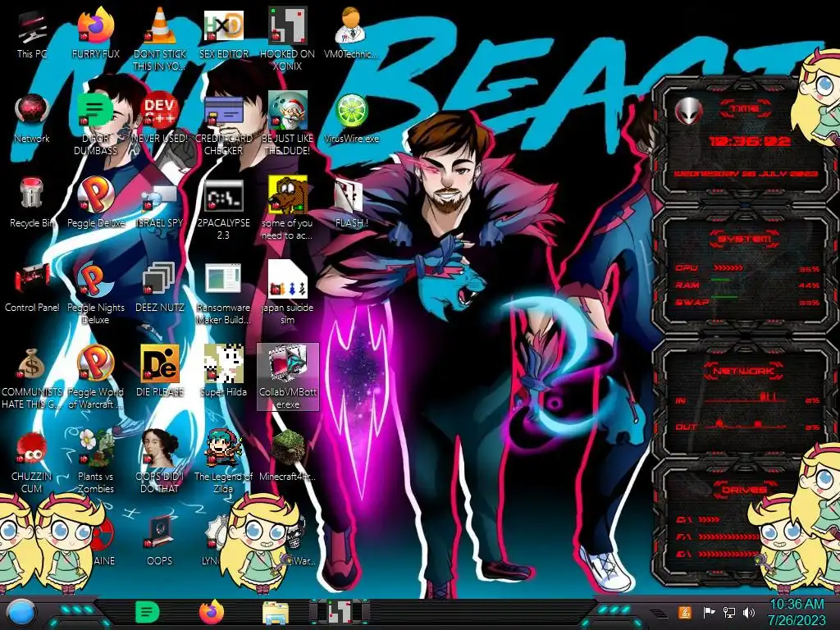Image resolution: width=840 pixels, height=630 pixels.
Task: Click the F:\ drive usage bar
Action: click(727, 536)
